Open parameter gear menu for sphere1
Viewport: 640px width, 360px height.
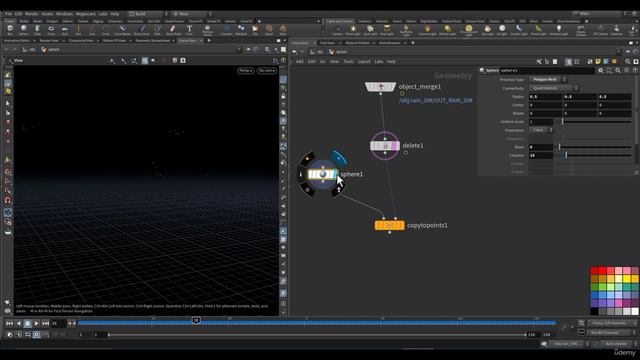tap(600, 70)
